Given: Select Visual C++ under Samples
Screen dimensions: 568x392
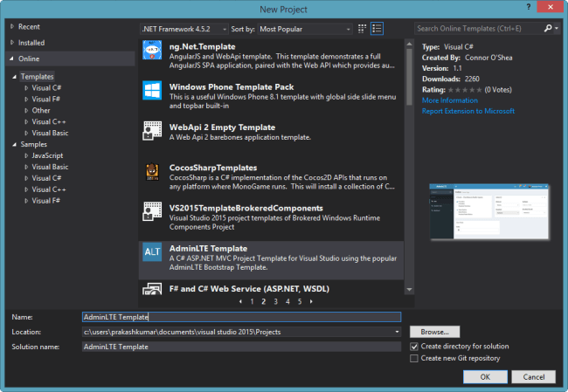Looking at the screenshot, I should tap(49, 189).
